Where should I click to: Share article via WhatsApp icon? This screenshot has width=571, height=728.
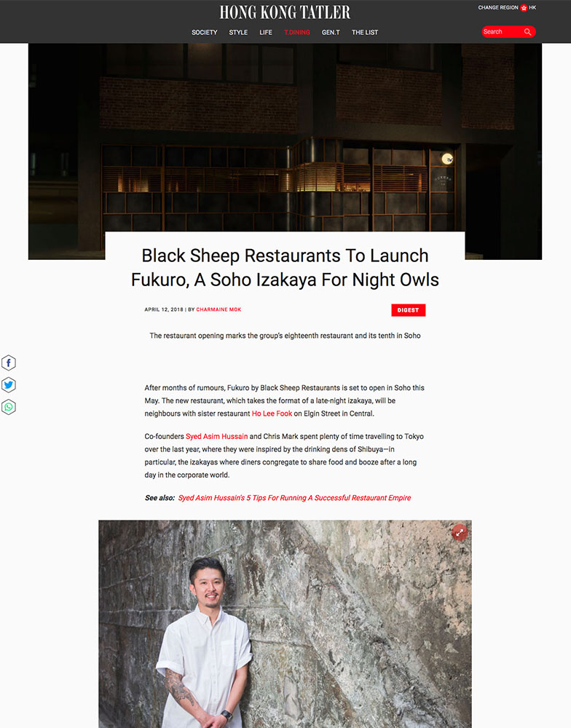(x=9, y=407)
